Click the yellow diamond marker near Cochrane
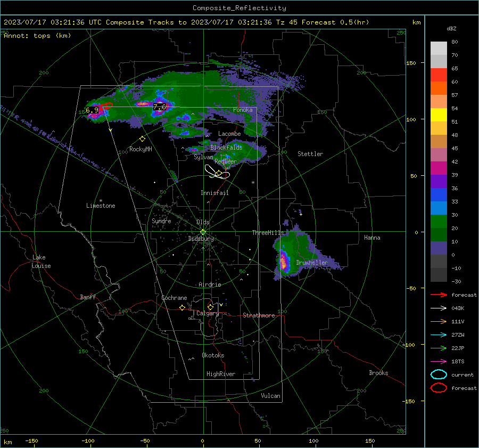Viewport: 479px width, 448px height. (183, 307)
